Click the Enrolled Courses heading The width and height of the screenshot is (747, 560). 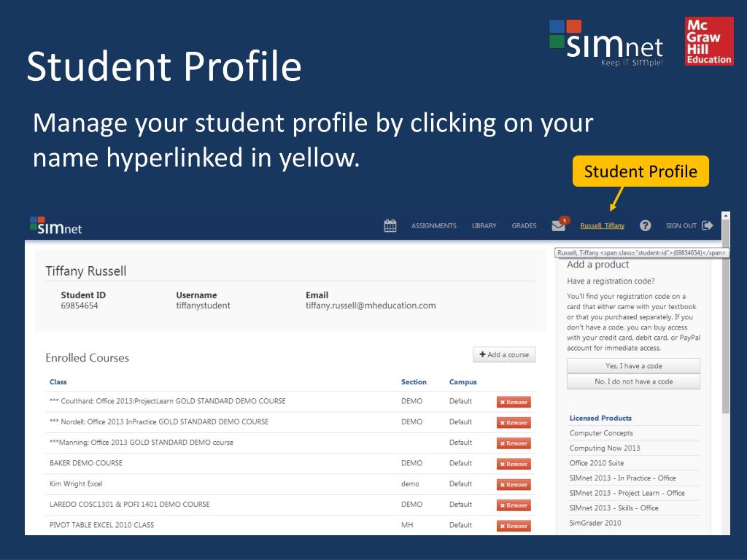point(88,357)
